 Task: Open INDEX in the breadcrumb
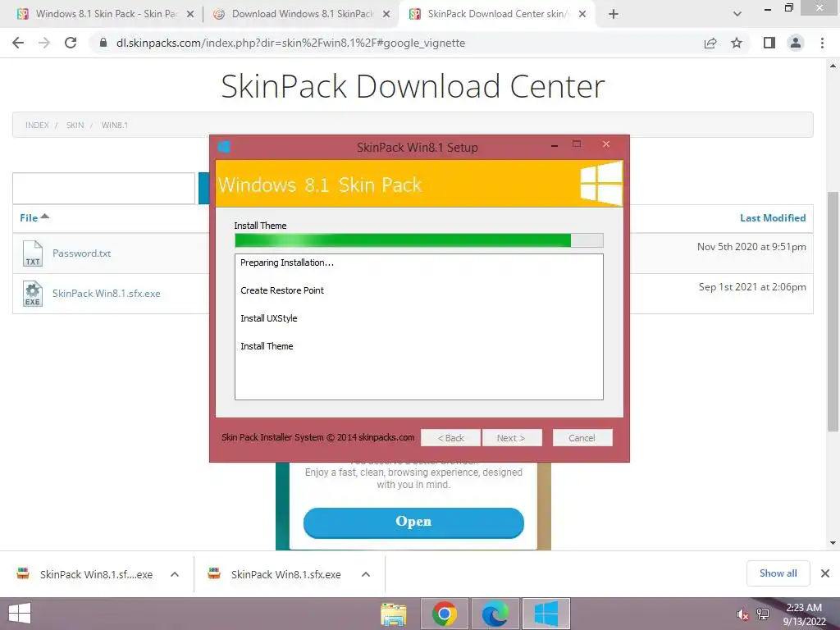(x=37, y=125)
